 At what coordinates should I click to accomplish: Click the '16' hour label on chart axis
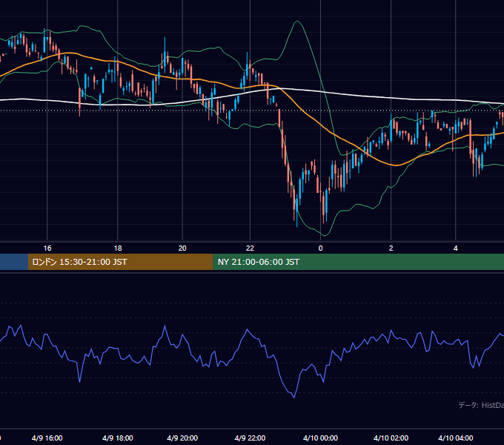pos(47,248)
